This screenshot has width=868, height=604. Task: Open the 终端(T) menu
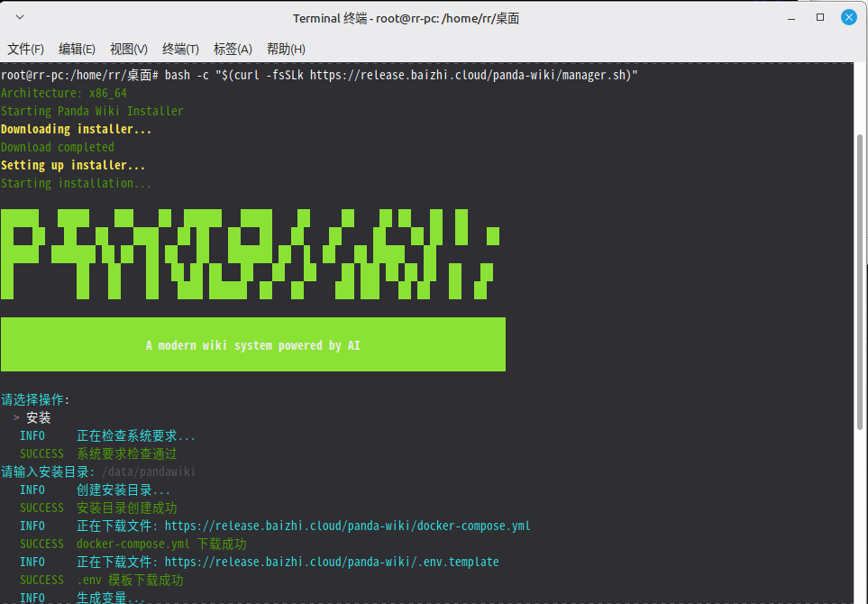click(180, 49)
